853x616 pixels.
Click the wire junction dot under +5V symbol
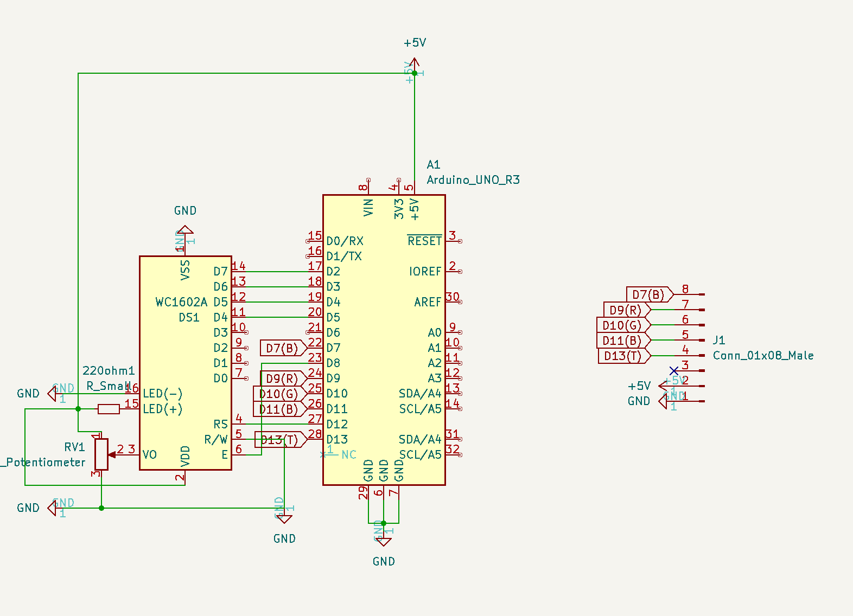click(415, 73)
